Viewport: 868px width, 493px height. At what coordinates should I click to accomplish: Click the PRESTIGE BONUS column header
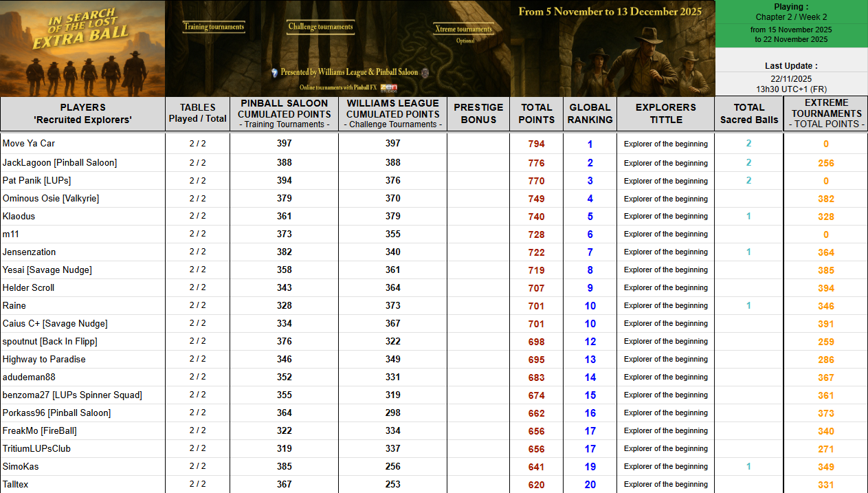tap(478, 113)
